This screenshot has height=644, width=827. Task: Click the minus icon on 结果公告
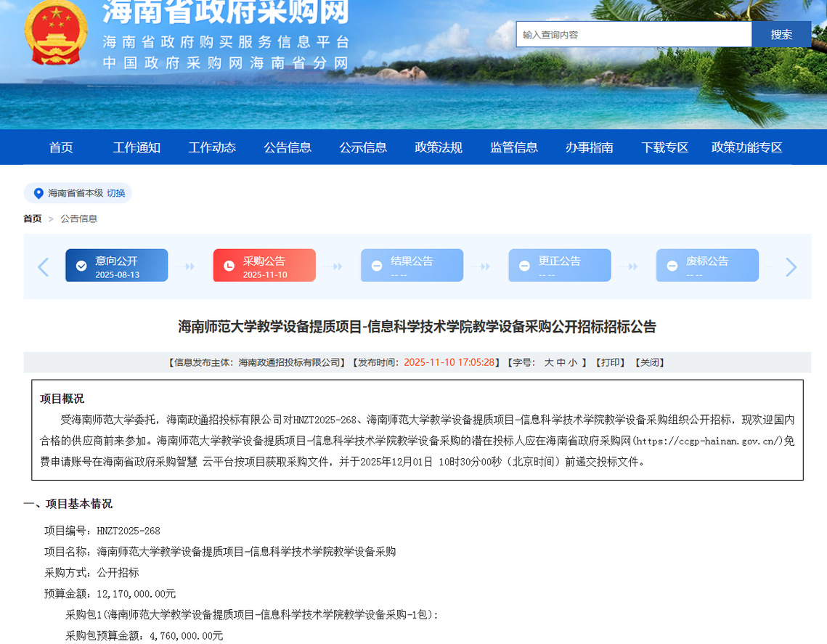[x=376, y=266]
